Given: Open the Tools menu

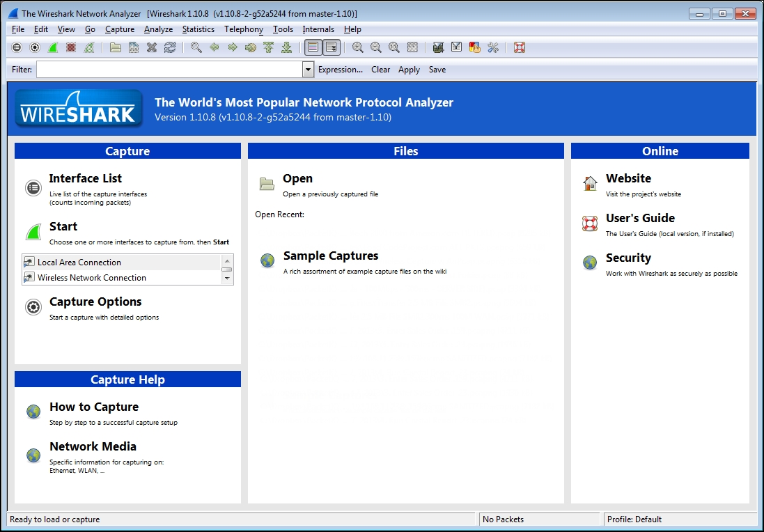Looking at the screenshot, I should [283, 29].
